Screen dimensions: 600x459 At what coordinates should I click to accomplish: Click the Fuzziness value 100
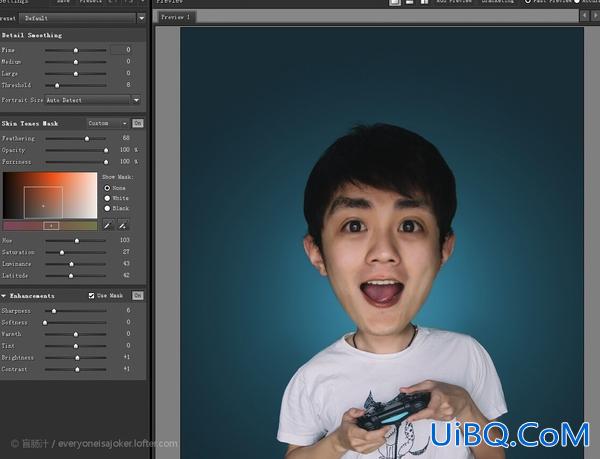125,161
